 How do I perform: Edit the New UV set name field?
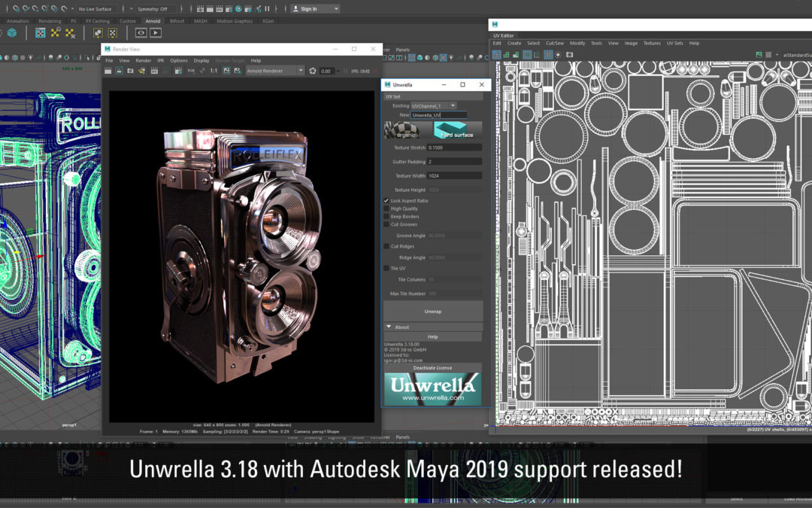pos(438,115)
